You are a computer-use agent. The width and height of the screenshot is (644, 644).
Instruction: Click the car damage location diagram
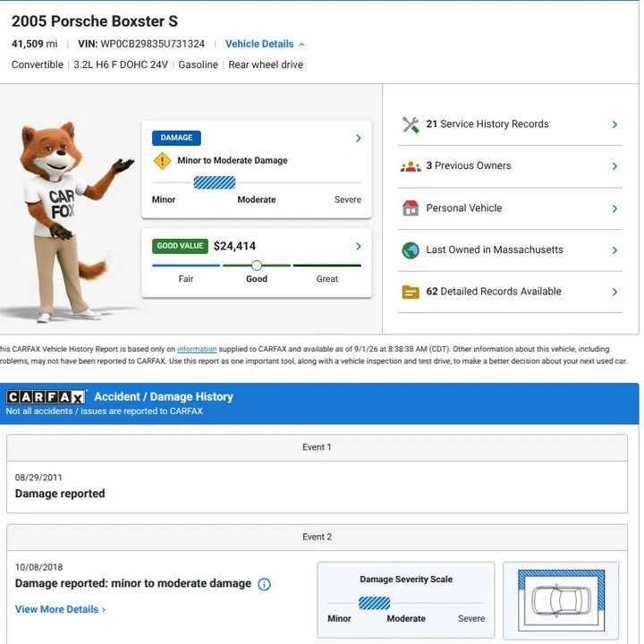(x=561, y=600)
